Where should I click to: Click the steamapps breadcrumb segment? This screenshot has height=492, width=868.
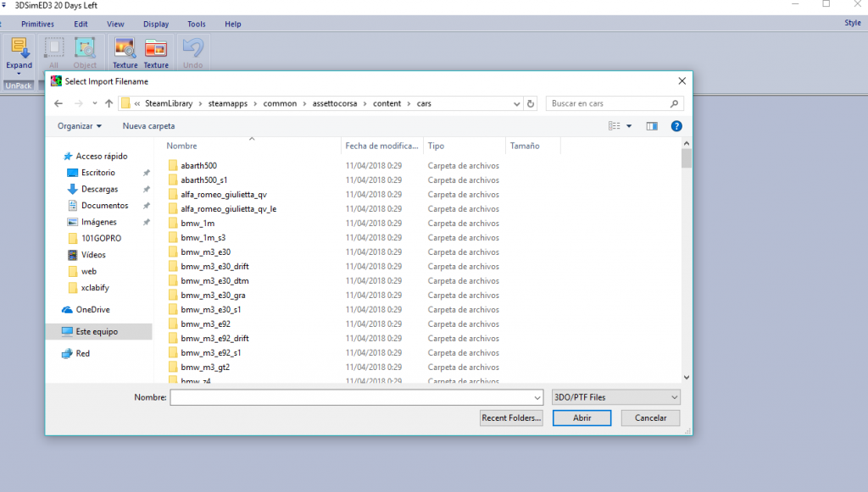coord(227,103)
